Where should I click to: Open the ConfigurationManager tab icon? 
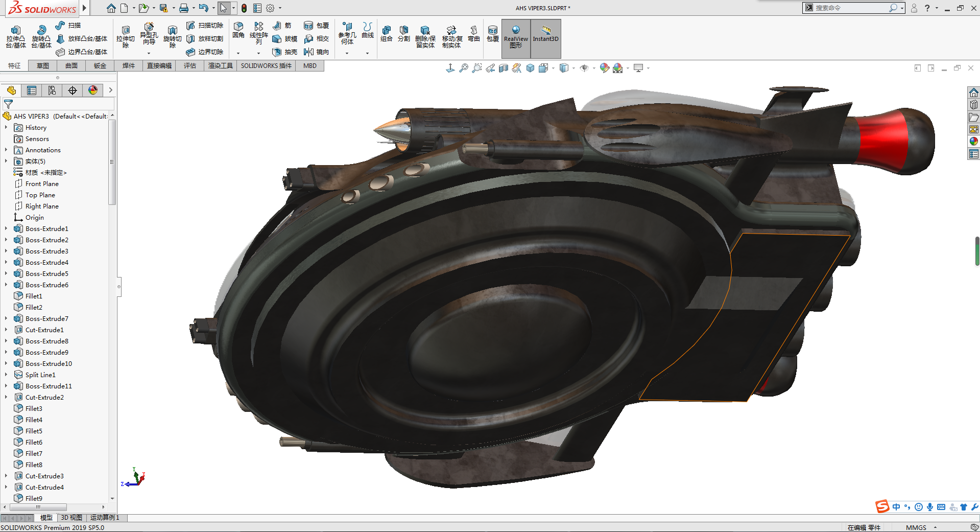tap(52, 90)
